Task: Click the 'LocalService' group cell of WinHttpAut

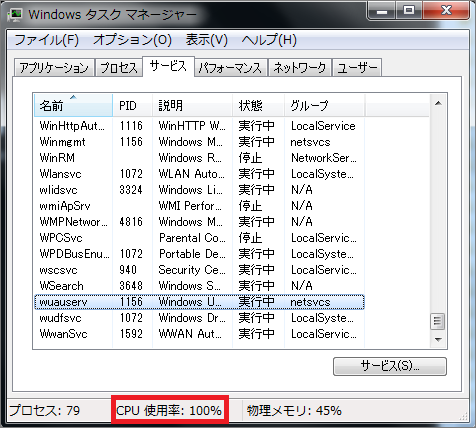Action: point(323,126)
